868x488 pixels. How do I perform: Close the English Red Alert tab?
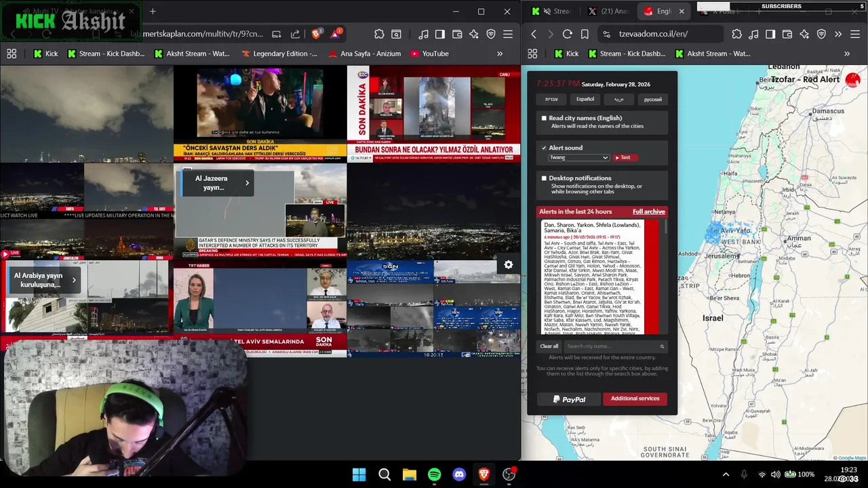682,12
